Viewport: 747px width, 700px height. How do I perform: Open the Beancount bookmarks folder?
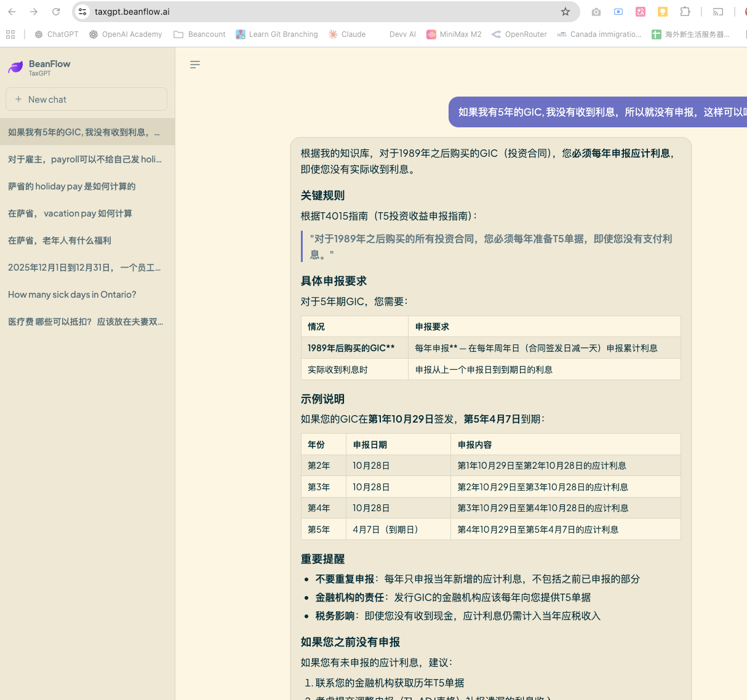(199, 34)
